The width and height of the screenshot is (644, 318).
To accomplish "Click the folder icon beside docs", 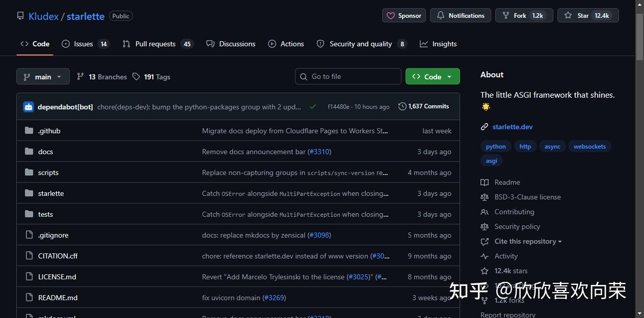I will (29, 152).
